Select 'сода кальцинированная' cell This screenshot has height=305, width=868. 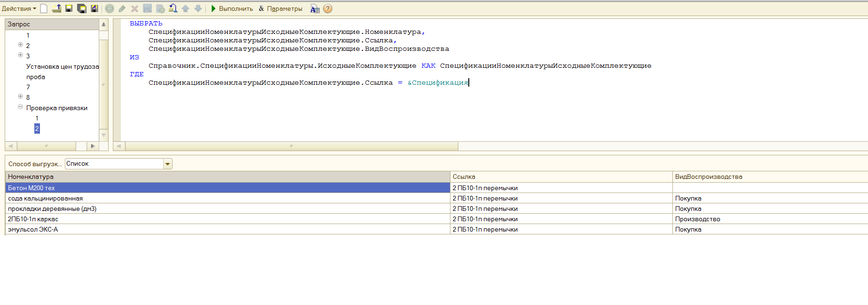click(x=228, y=198)
